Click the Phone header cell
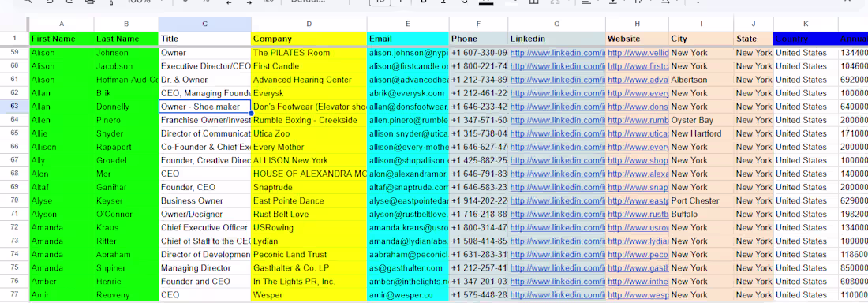The height and width of the screenshot is (303, 868). pyautogui.click(x=478, y=39)
